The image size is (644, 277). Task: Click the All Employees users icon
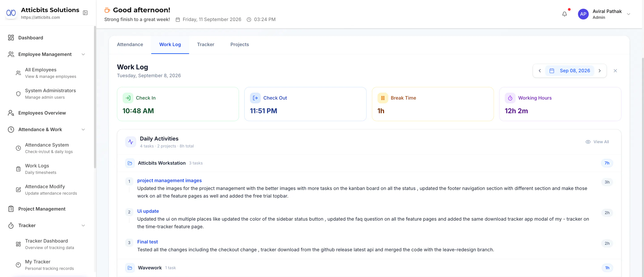[x=18, y=73]
